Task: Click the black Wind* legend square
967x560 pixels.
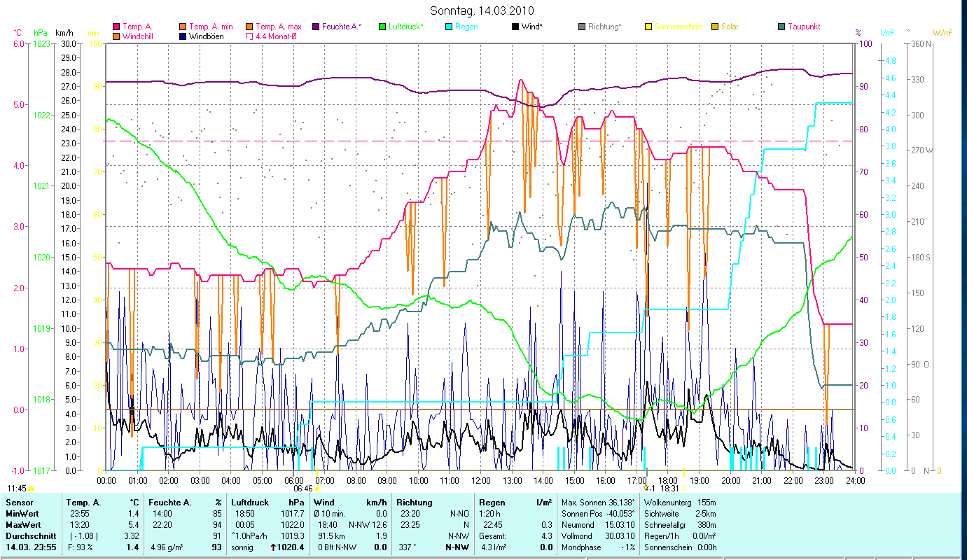Action: 515,27
